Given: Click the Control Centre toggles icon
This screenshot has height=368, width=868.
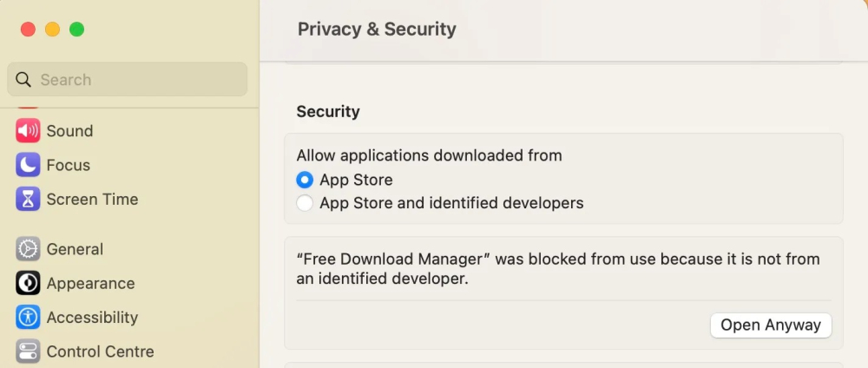Looking at the screenshot, I should (x=29, y=352).
